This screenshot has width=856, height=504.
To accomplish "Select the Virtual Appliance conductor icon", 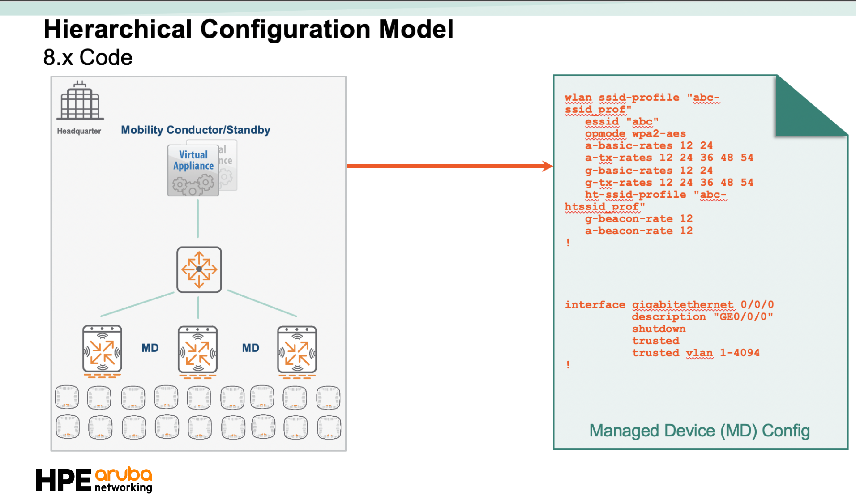I will (x=193, y=171).
